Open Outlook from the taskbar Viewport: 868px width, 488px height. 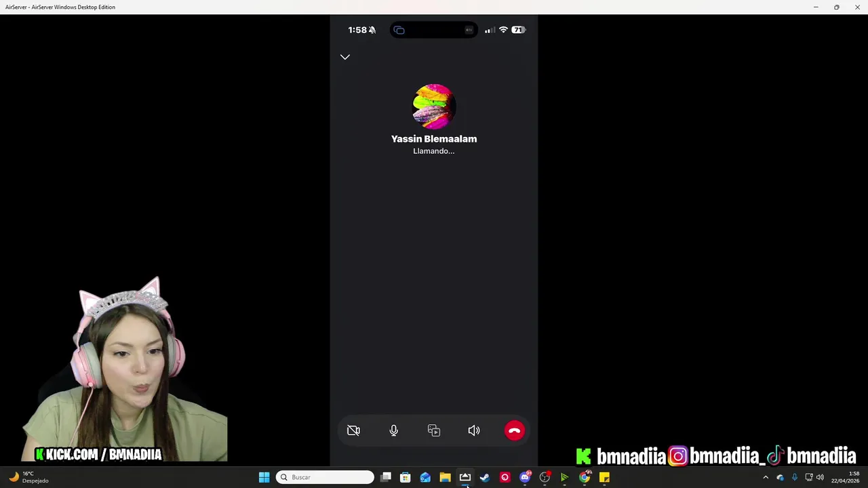pos(425,477)
